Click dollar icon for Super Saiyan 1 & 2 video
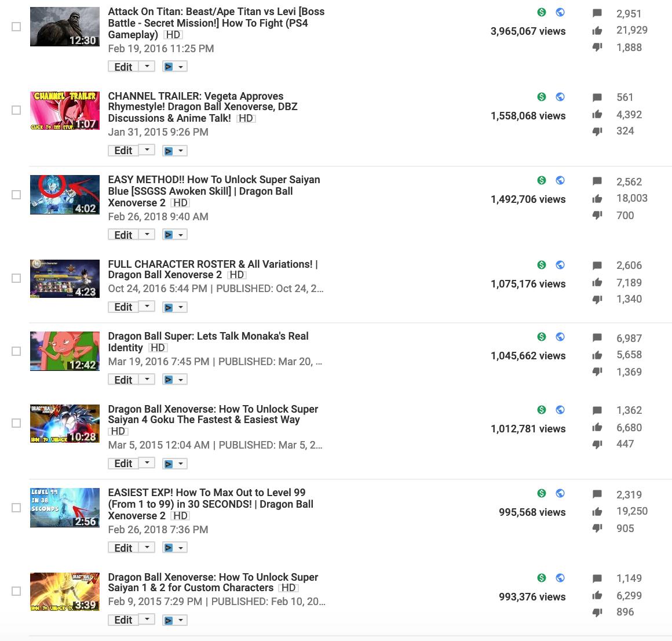 tap(542, 578)
